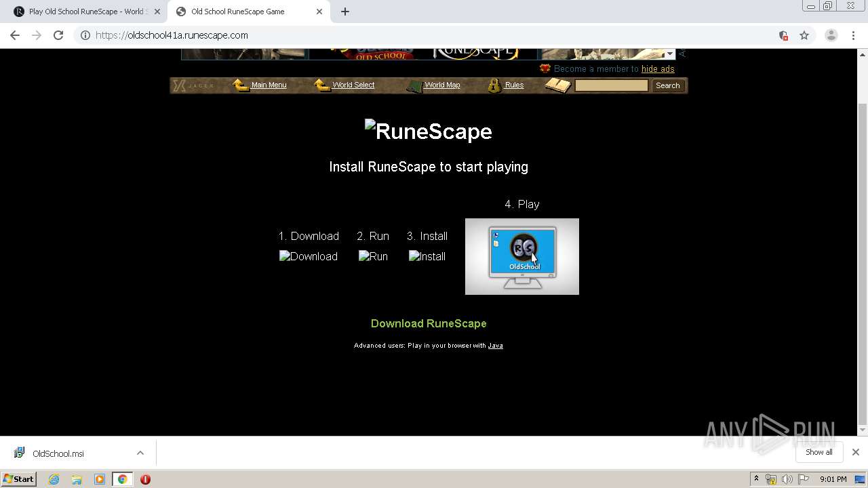The width and height of the screenshot is (868, 488).
Task: Click the network tray icon
Action: click(x=771, y=479)
